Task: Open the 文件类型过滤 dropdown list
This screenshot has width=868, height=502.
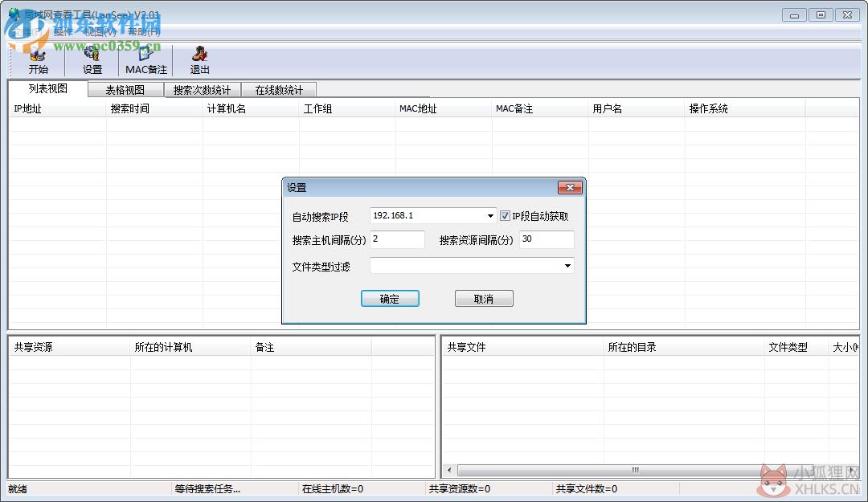Action: tap(567, 266)
